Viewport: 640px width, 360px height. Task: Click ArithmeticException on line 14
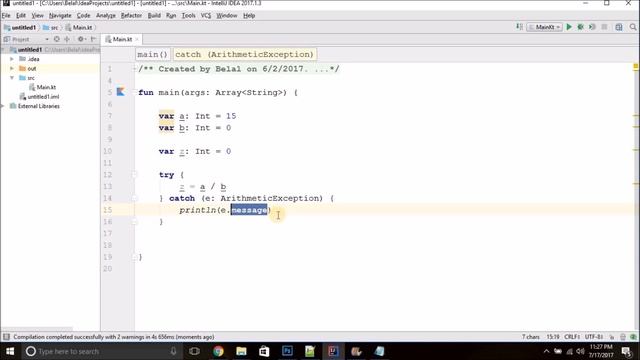[271, 198]
